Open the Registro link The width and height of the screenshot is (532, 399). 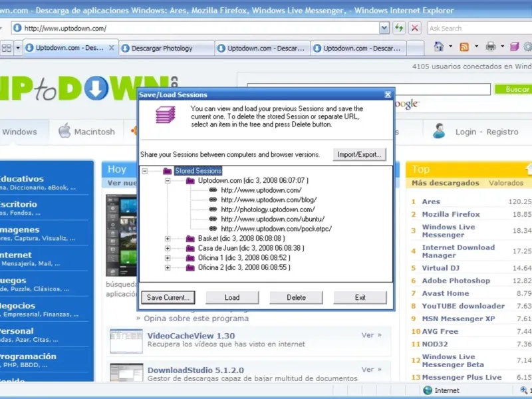pyautogui.click(x=502, y=132)
